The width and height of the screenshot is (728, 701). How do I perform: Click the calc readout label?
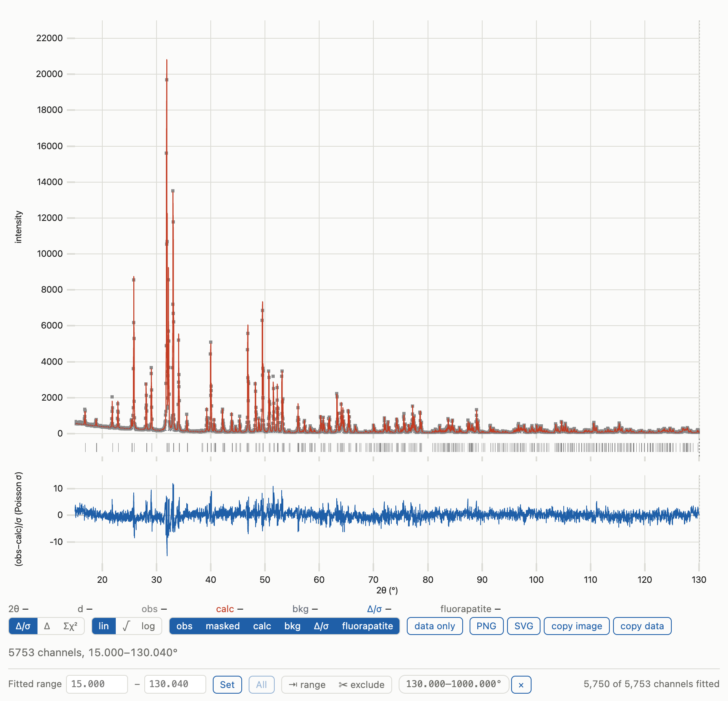pos(225,609)
